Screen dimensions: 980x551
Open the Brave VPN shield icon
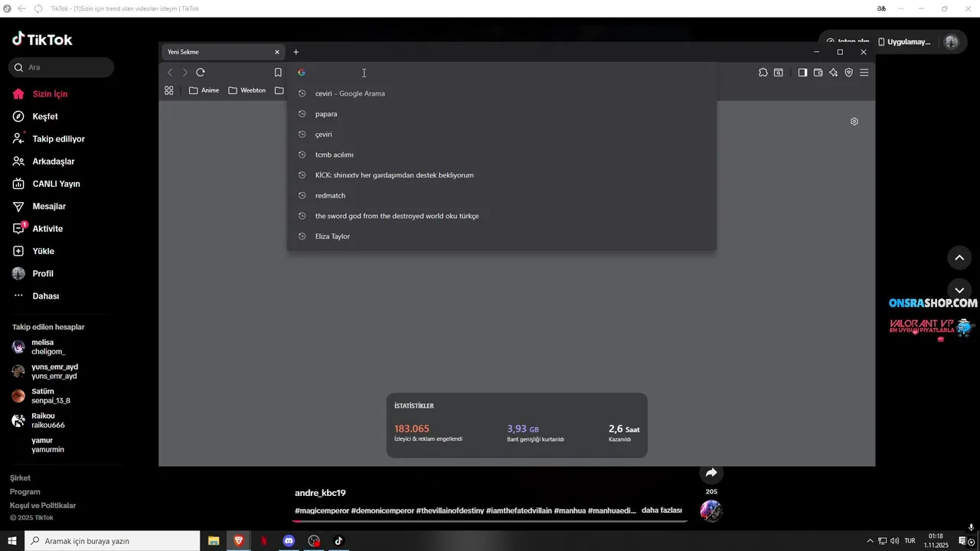pyautogui.click(x=848, y=73)
